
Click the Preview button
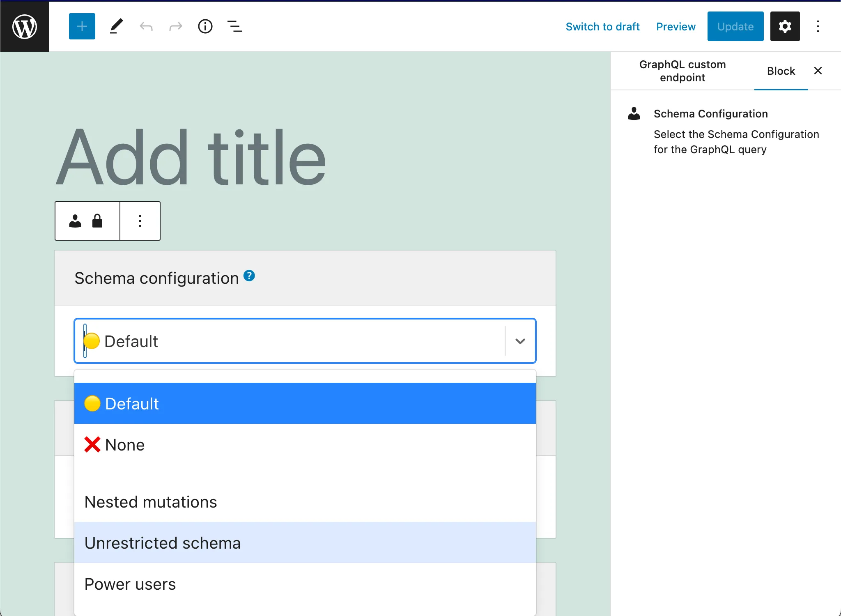[x=676, y=26]
